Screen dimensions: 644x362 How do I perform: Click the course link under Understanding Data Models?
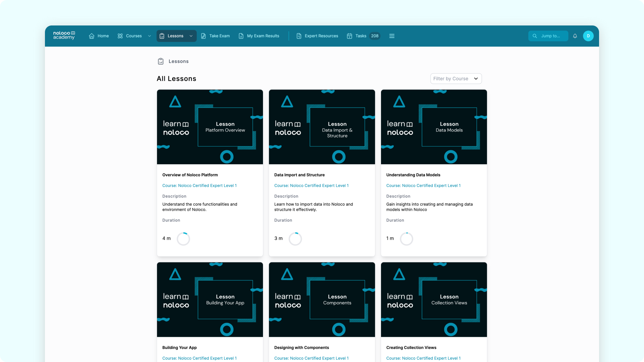pos(423,185)
